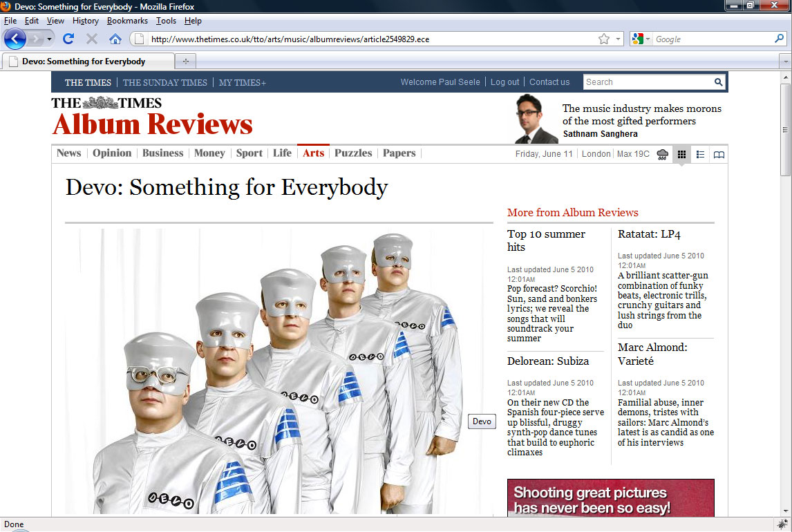Click the Welcome Paul Seele text
The height and width of the screenshot is (532, 792).
click(x=440, y=82)
